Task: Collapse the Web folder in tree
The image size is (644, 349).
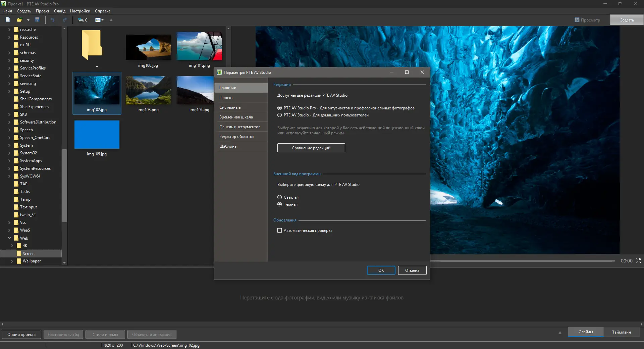Action: [9, 238]
